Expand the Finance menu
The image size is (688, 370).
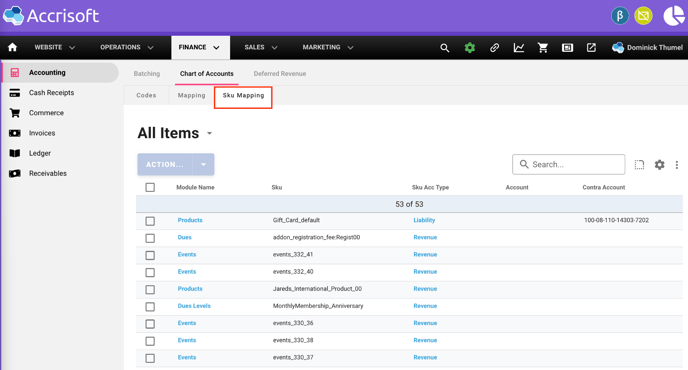pyautogui.click(x=200, y=47)
